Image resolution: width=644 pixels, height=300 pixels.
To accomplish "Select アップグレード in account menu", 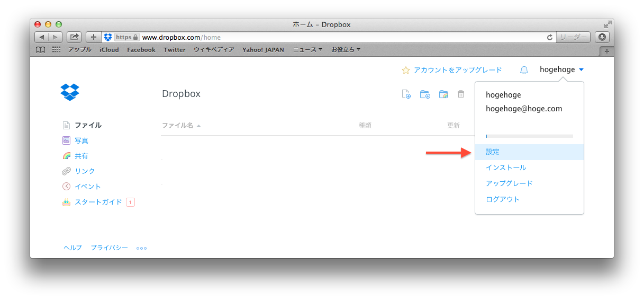I will (529, 183).
